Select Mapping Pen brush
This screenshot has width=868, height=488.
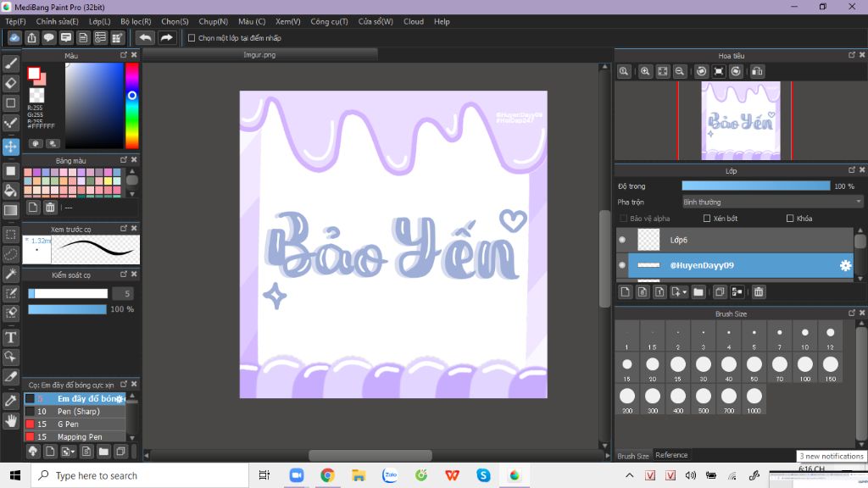click(x=75, y=437)
